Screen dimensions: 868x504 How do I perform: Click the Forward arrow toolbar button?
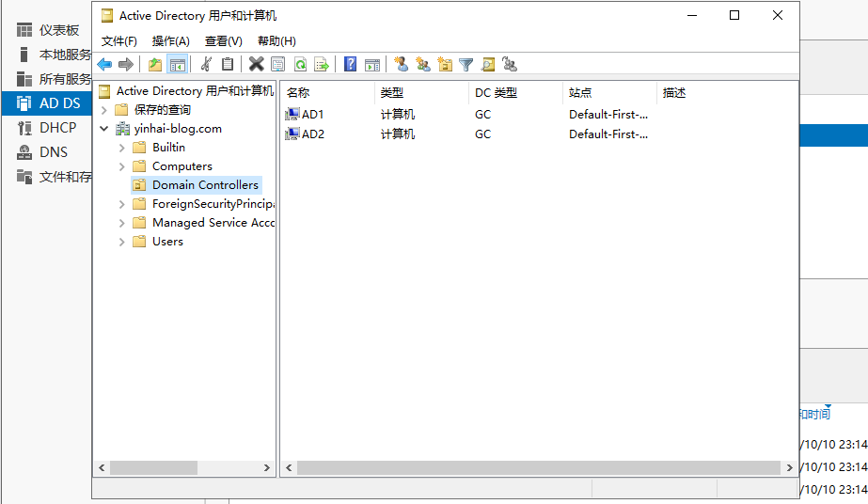[126, 65]
